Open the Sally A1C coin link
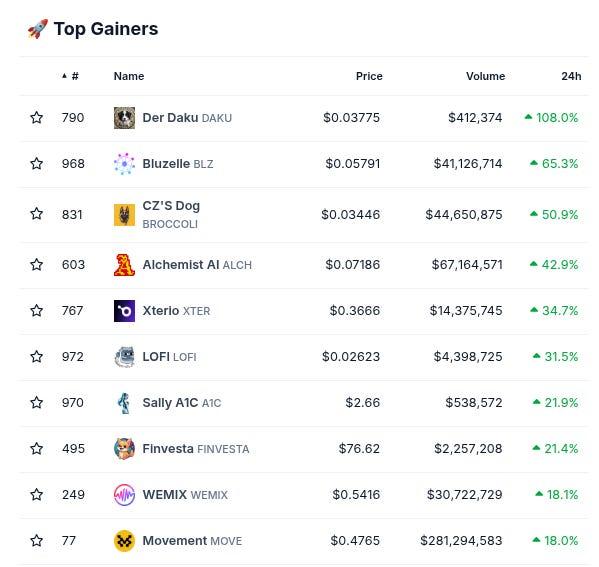599x567 pixels. (181, 403)
